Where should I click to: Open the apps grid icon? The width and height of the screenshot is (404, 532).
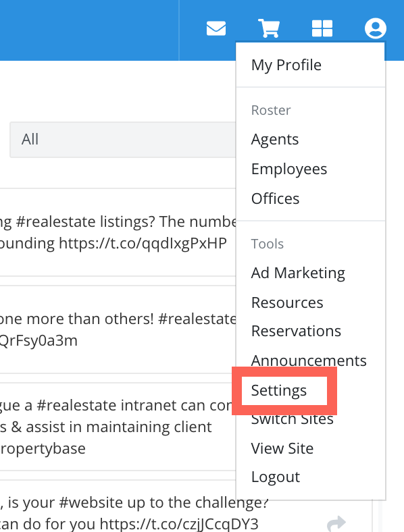[x=322, y=28]
